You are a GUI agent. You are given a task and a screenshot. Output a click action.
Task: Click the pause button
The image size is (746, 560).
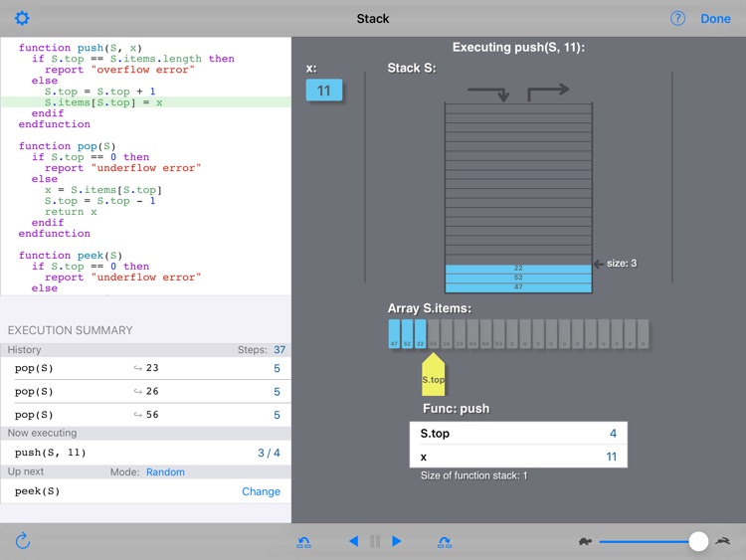(375, 541)
